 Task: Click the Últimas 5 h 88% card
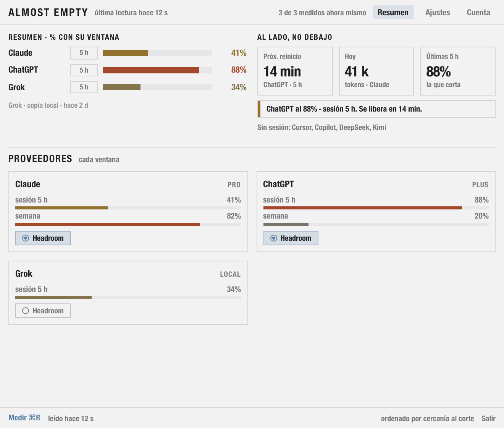(x=458, y=71)
